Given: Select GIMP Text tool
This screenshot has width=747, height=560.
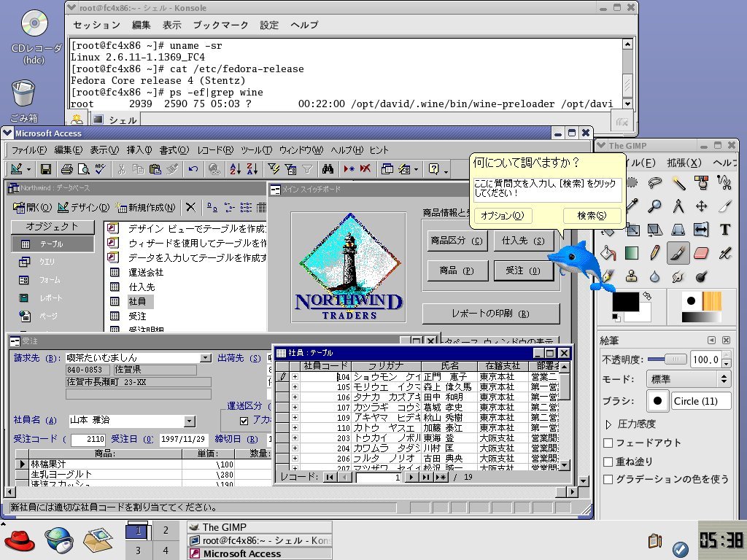Looking at the screenshot, I should [724, 230].
